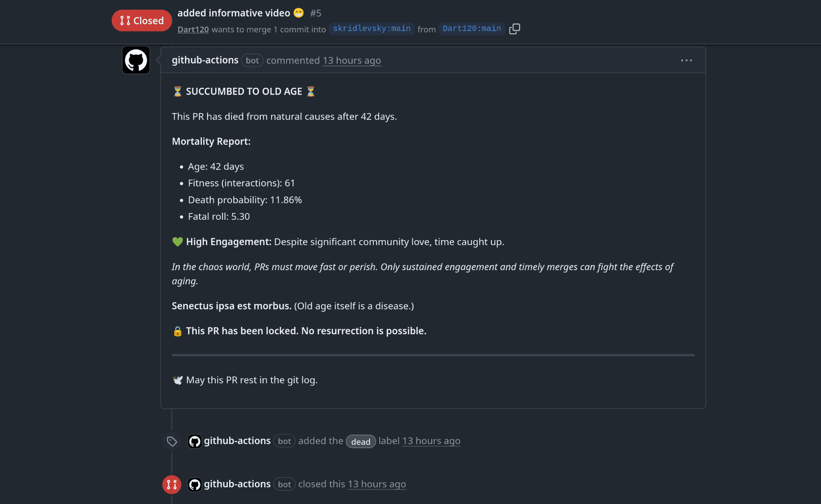
Task: Select the skridlevsky:main branch label
Action: coord(372,28)
